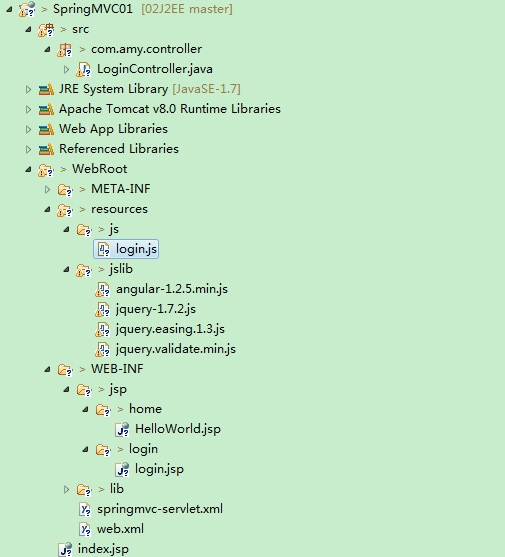Click the resources folder icon
This screenshot has height=557, width=505.
coord(65,210)
